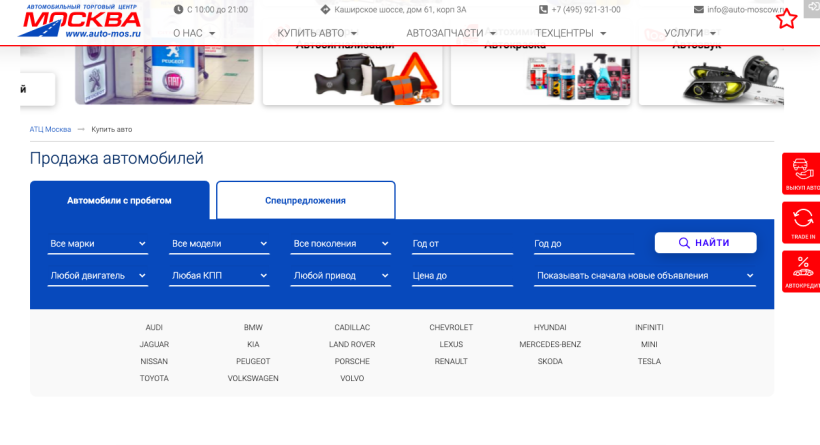The height and width of the screenshot is (445, 820).
Task: Expand the Все марки dropdown
Action: [x=98, y=244]
